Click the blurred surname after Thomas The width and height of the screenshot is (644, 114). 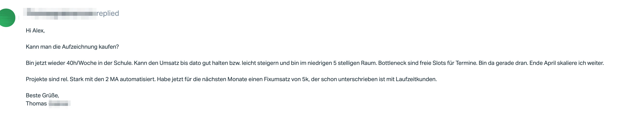click(60, 103)
